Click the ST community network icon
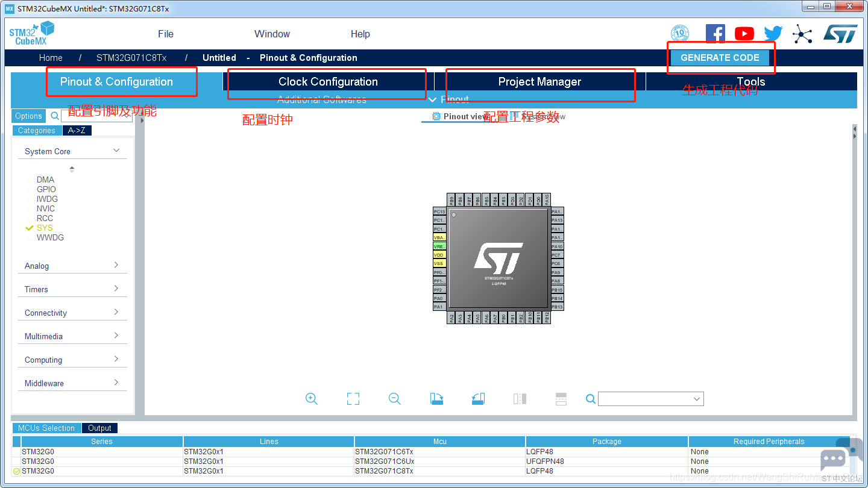 click(x=802, y=34)
